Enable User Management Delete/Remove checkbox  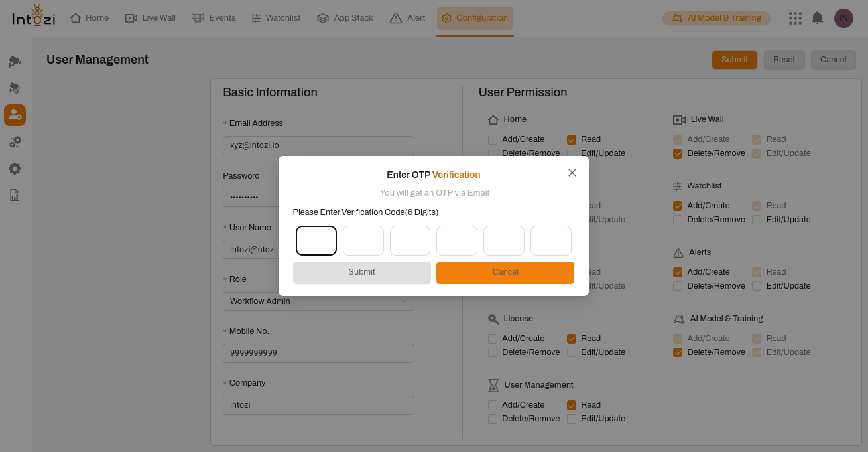[493, 419]
